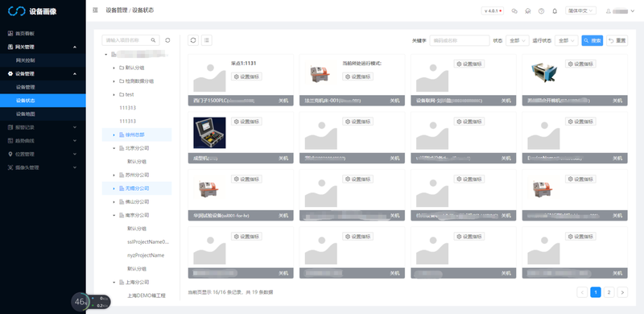Open the 简体中文 language dropdown
644x314 pixels.
tap(580, 11)
